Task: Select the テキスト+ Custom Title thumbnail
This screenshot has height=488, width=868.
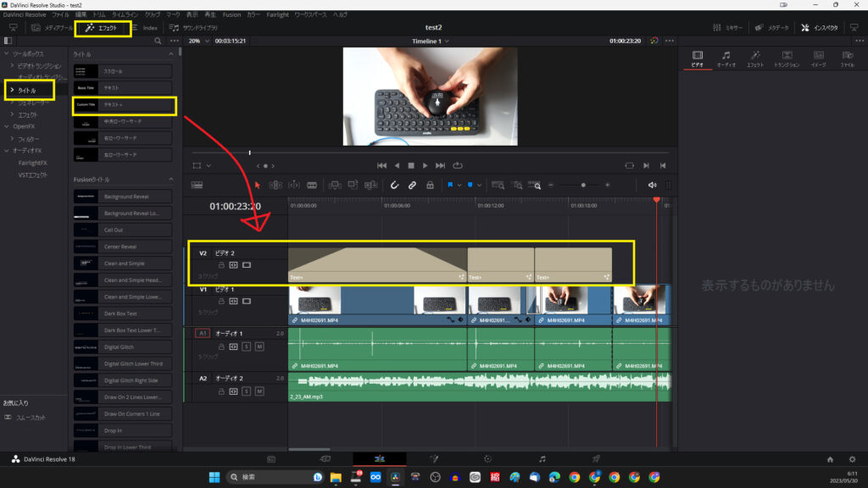Action: [x=86, y=104]
